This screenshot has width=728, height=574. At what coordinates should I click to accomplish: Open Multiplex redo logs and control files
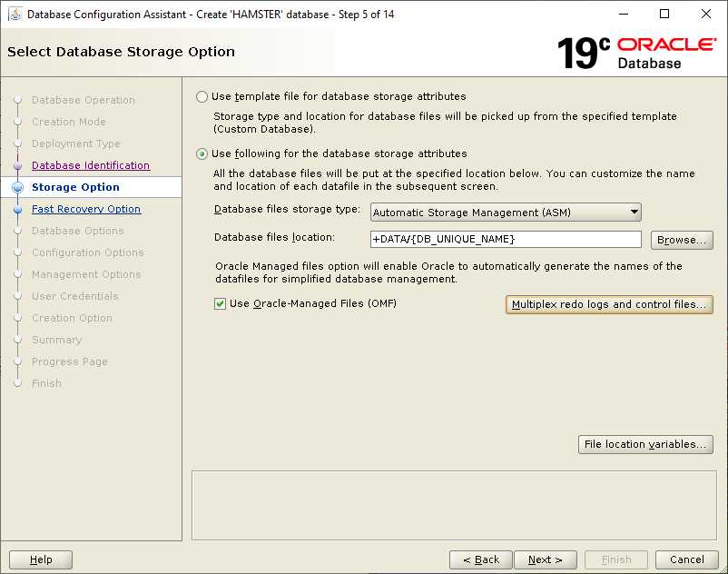609,304
